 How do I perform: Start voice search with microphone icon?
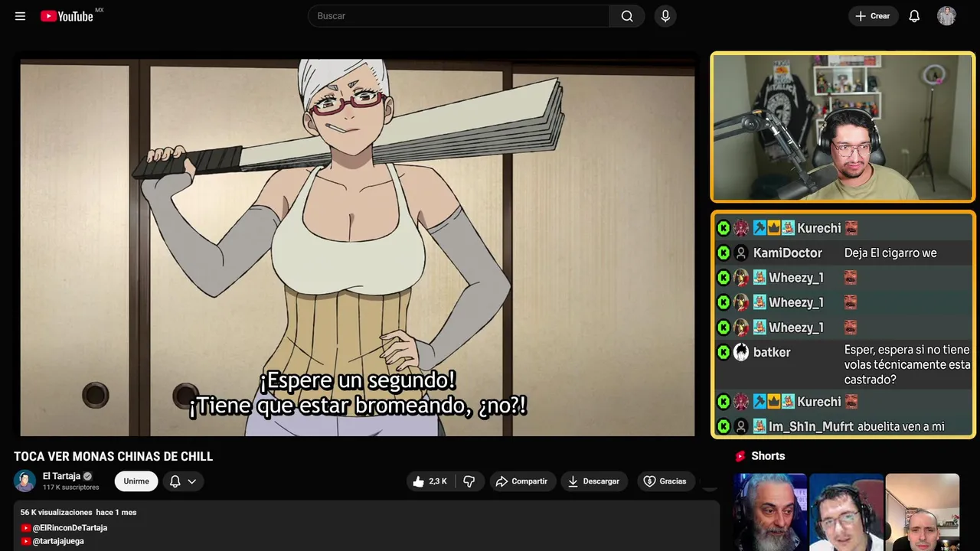[665, 16]
